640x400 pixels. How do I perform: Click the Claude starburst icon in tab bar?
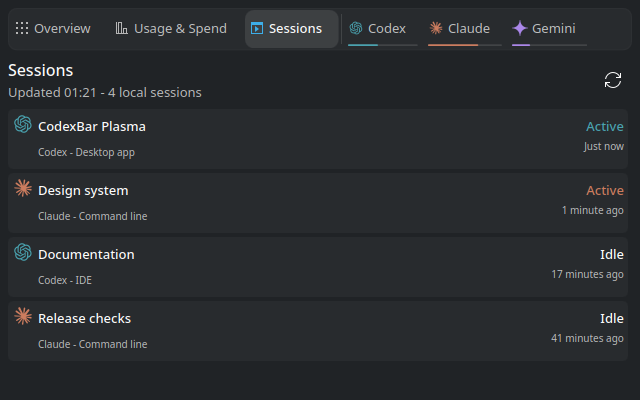coord(436,28)
